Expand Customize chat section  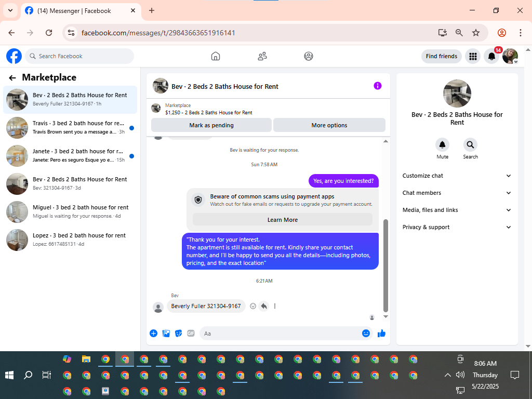tap(457, 176)
